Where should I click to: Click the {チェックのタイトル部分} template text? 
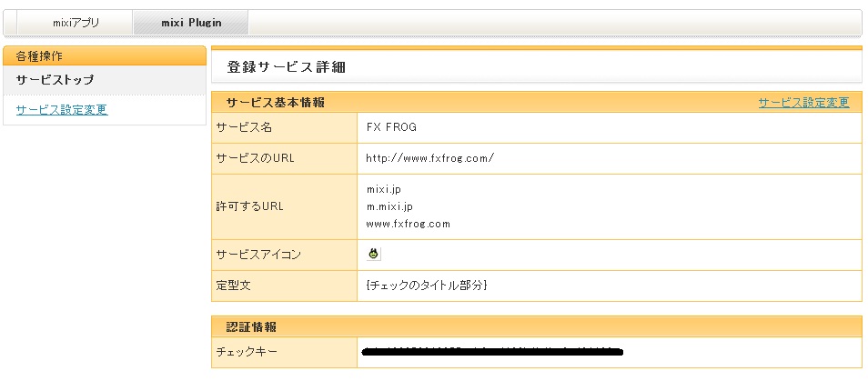point(426,286)
